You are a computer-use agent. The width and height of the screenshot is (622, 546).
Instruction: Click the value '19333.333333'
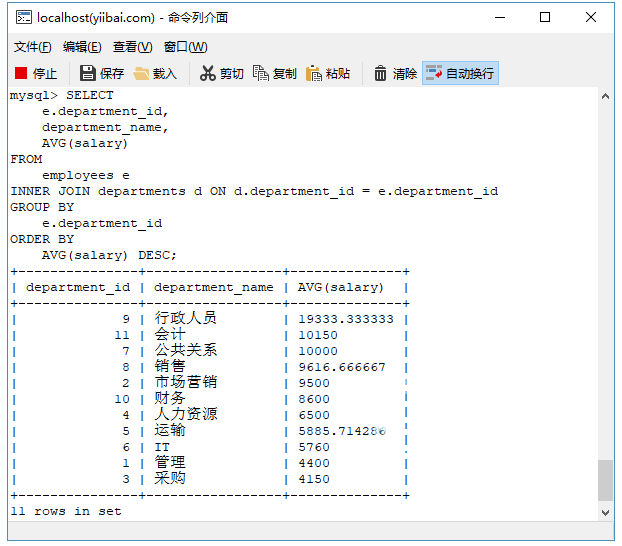[x=346, y=319]
